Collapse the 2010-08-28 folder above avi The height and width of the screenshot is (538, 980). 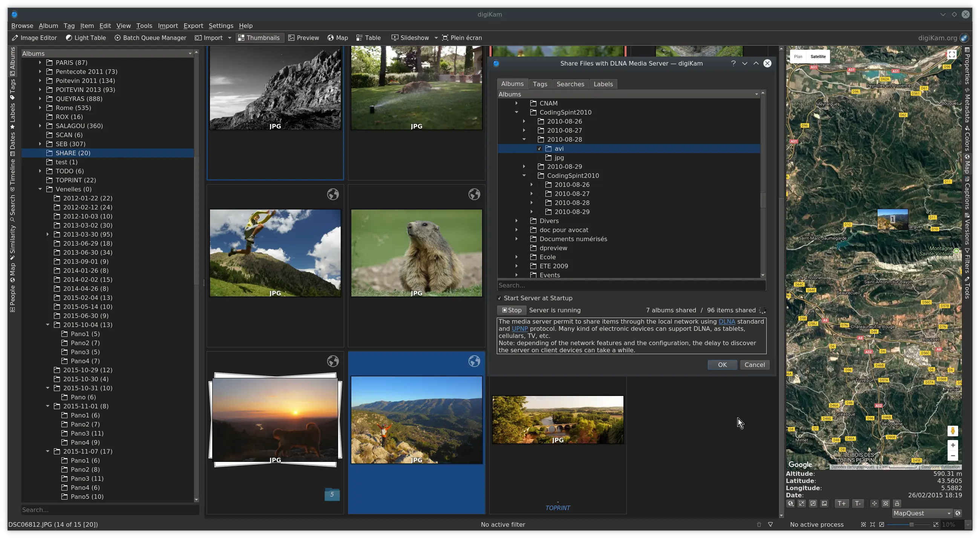click(524, 139)
